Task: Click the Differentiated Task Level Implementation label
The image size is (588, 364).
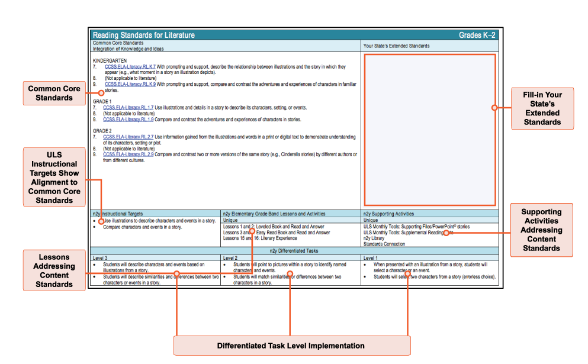Action: (x=291, y=346)
